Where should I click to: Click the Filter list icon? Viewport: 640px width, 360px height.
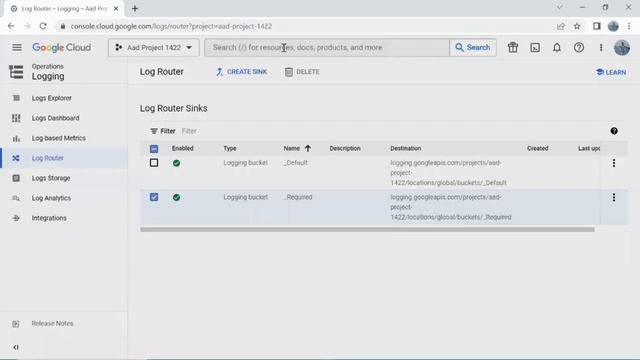pyautogui.click(x=154, y=131)
